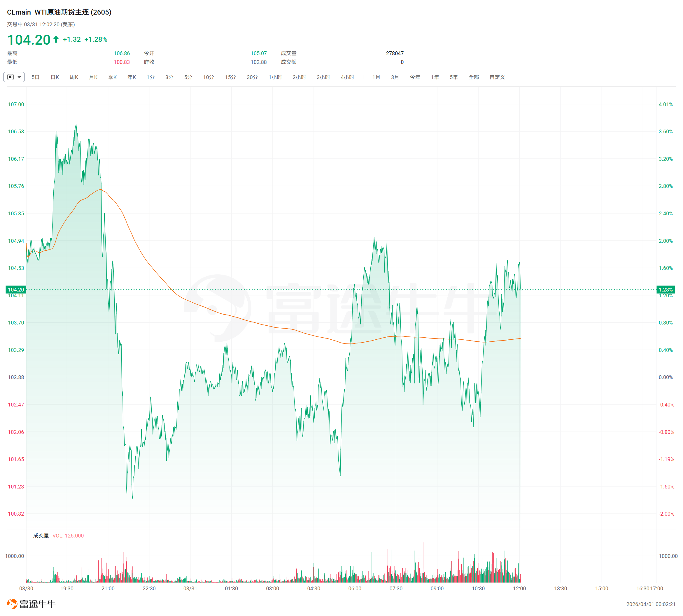
Task: Set range to 今年
Action: coord(415,77)
